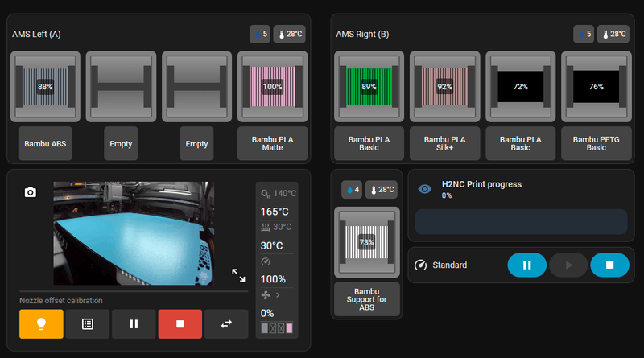644x358 pixels.
Task: Click AMS Right humidity badge 5
Action: point(584,34)
